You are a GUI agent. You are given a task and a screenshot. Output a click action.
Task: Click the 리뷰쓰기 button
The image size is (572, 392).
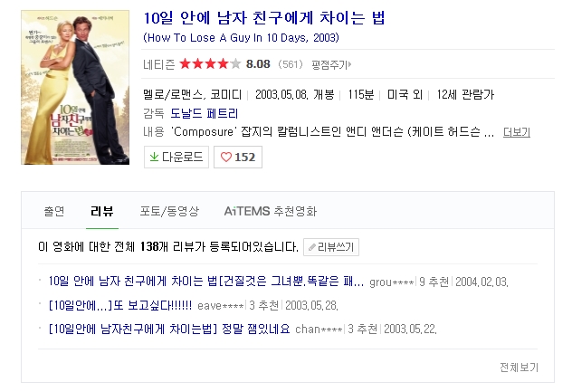point(331,247)
